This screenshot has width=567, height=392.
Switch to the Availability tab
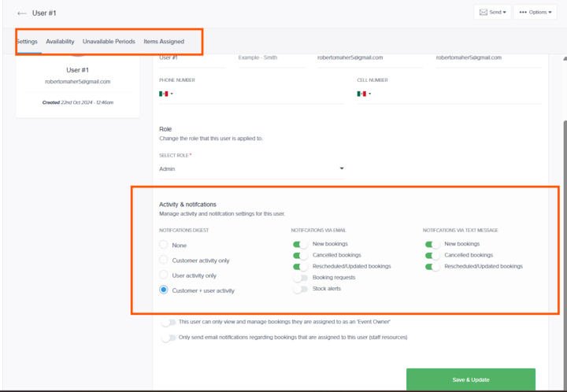tap(60, 42)
